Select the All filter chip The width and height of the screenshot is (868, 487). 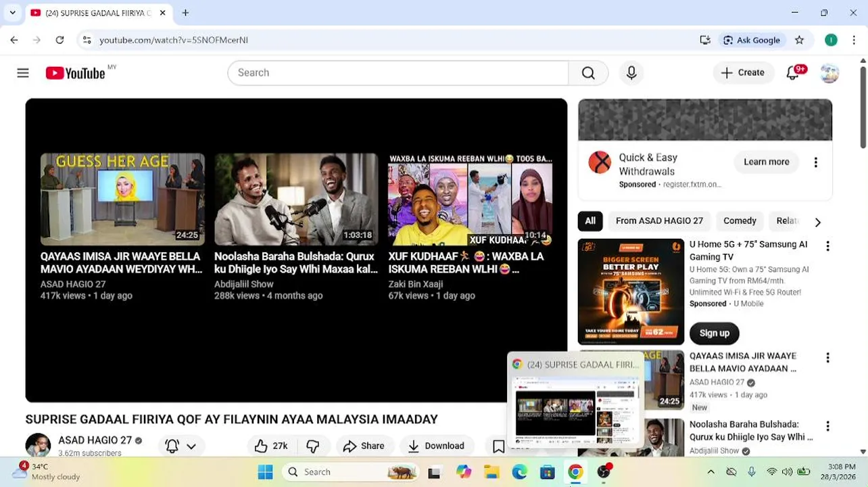pos(590,221)
